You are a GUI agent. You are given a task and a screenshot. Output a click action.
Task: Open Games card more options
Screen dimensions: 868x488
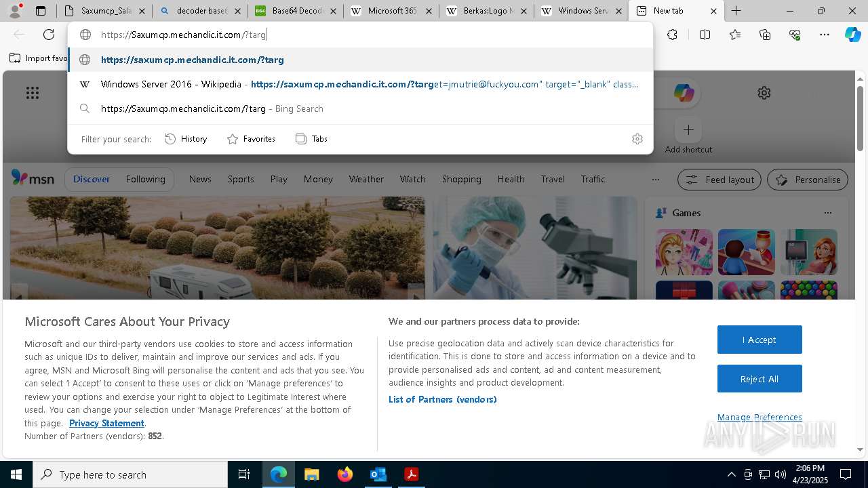[x=827, y=213]
